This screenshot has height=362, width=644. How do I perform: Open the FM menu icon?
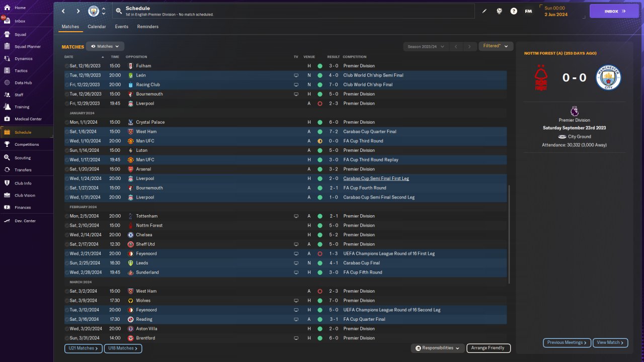click(x=528, y=11)
